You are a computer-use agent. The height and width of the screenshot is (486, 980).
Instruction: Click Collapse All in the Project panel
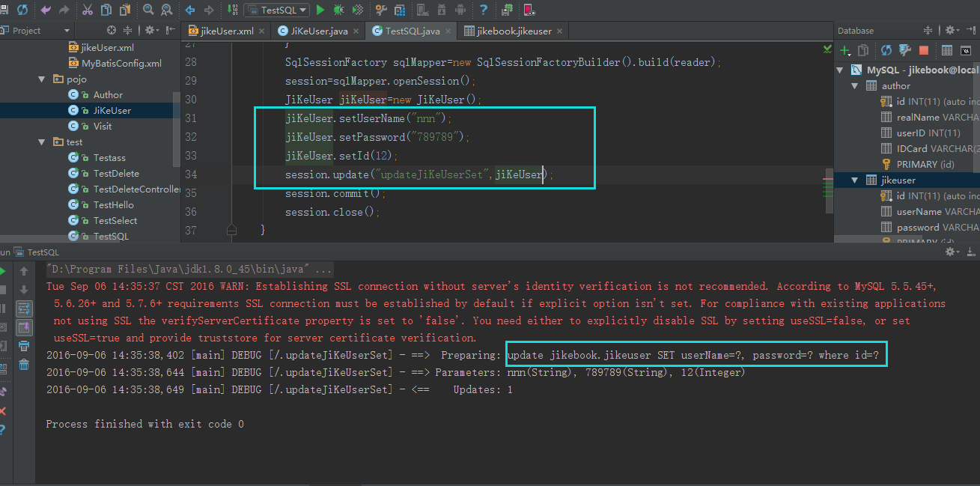click(x=127, y=30)
